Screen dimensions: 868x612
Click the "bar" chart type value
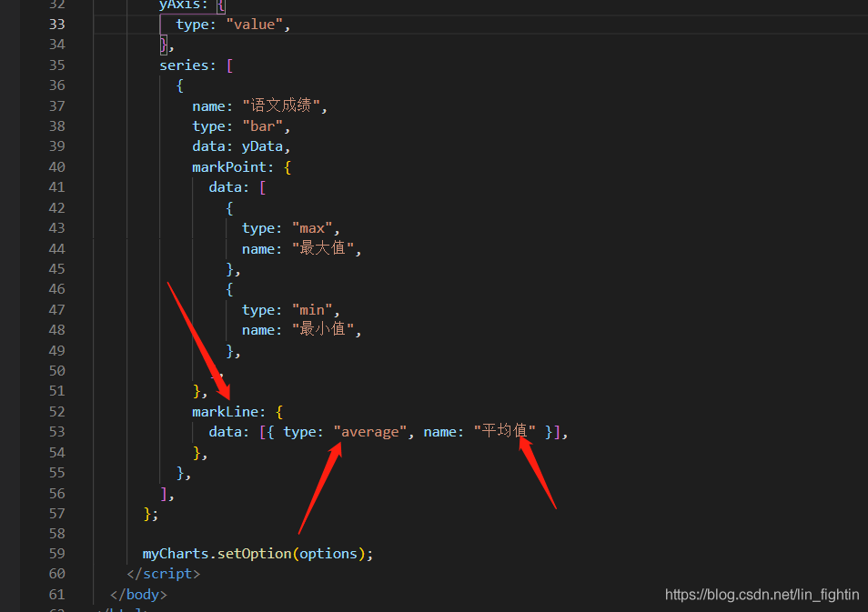point(262,126)
